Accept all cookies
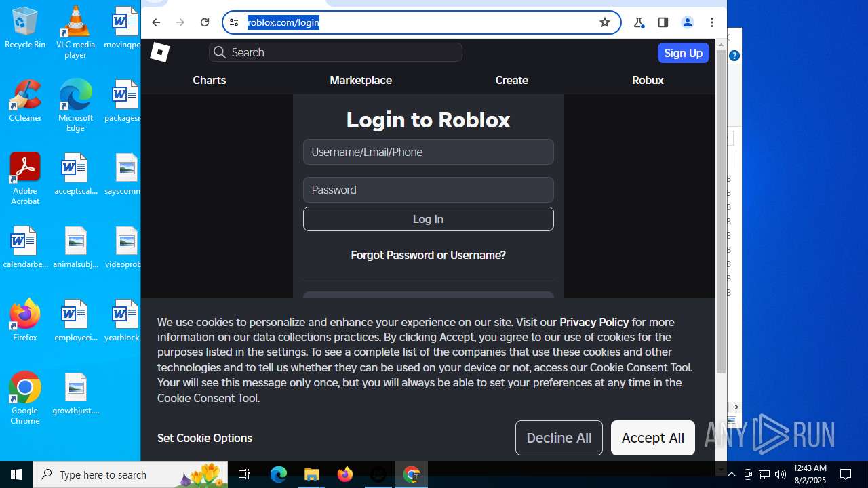This screenshot has height=488, width=868. (653, 438)
